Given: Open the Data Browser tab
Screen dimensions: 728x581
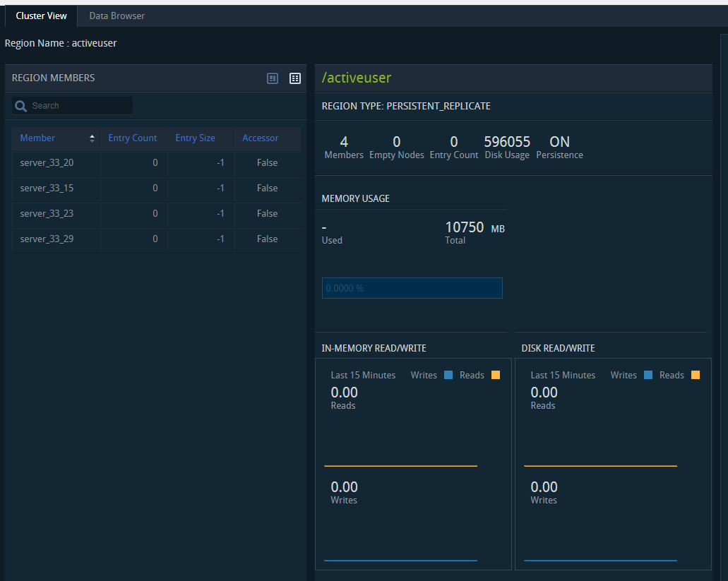Looking at the screenshot, I should pyautogui.click(x=117, y=16).
